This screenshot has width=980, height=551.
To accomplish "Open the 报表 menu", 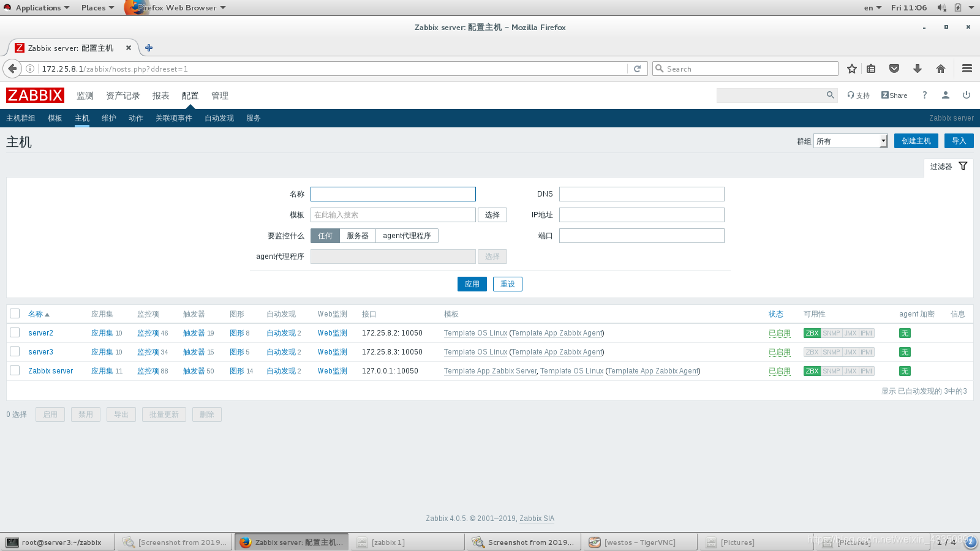I will click(161, 96).
